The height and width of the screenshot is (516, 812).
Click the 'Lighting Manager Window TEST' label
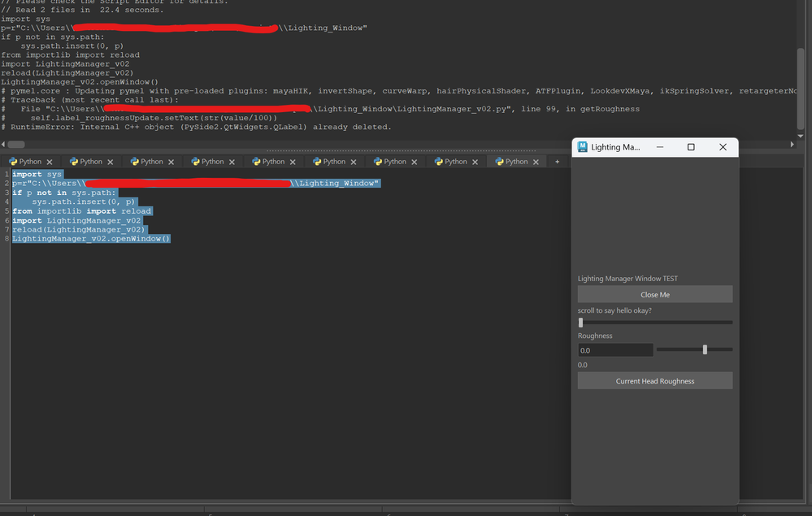click(x=627, y=279)
